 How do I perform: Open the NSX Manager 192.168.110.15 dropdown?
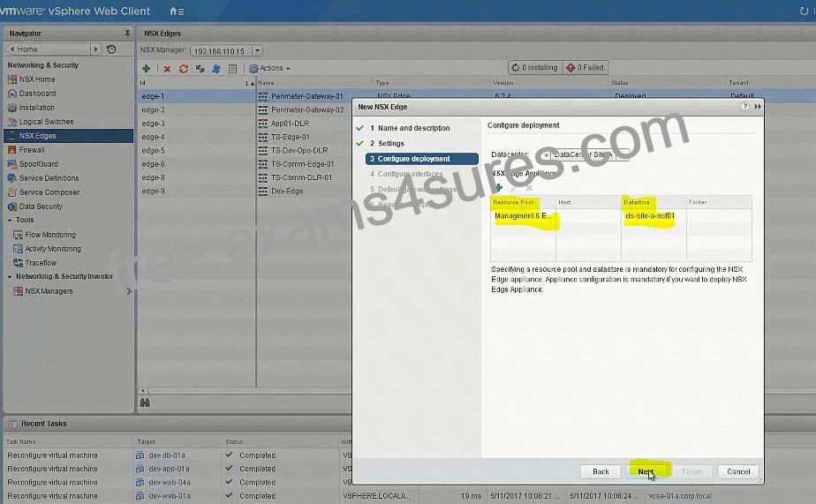[257, 50]
